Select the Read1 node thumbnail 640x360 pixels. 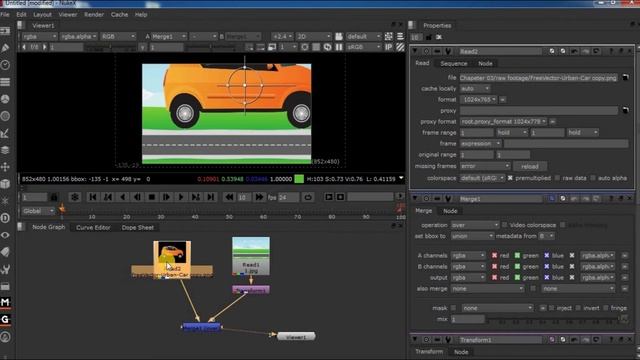[x=251, y=256]
